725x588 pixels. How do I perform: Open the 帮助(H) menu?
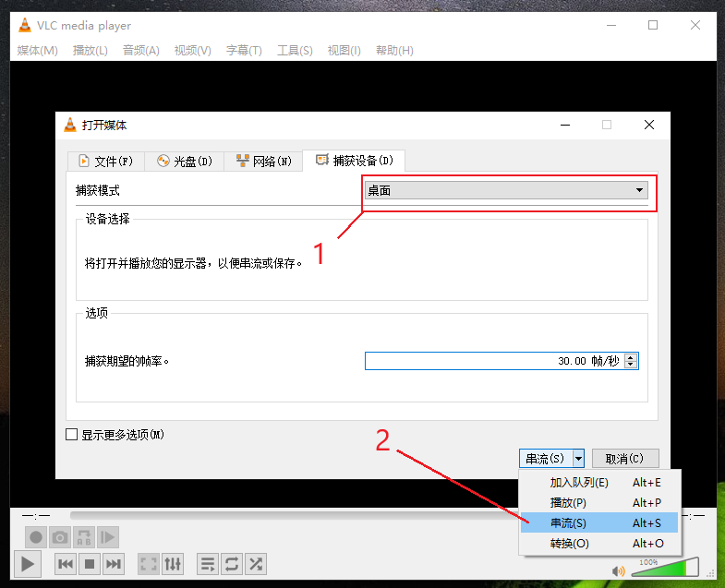(x=395, y=51)
